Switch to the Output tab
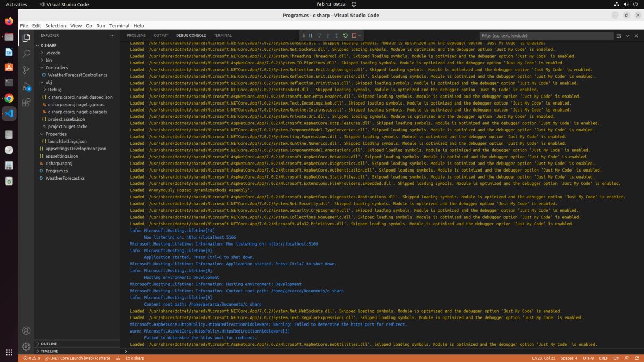The image size is (644, 362). (161, 36)
